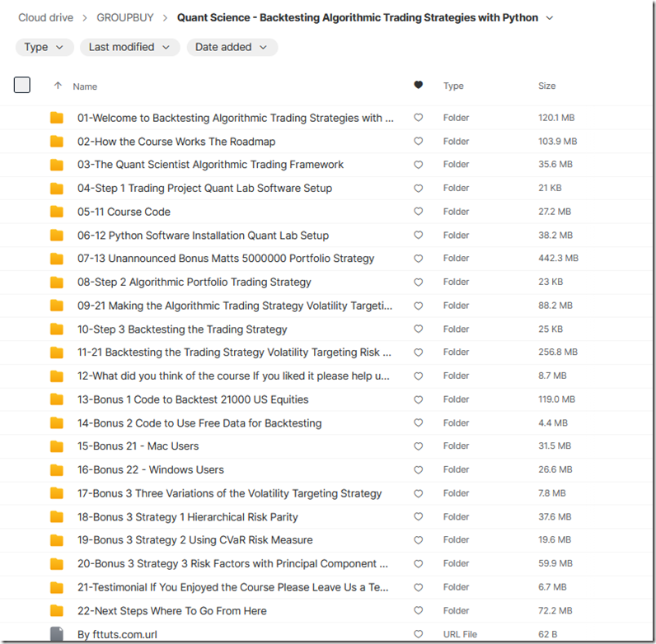Tick the select-all checkbox in header
656x644 pixels.
22,85
